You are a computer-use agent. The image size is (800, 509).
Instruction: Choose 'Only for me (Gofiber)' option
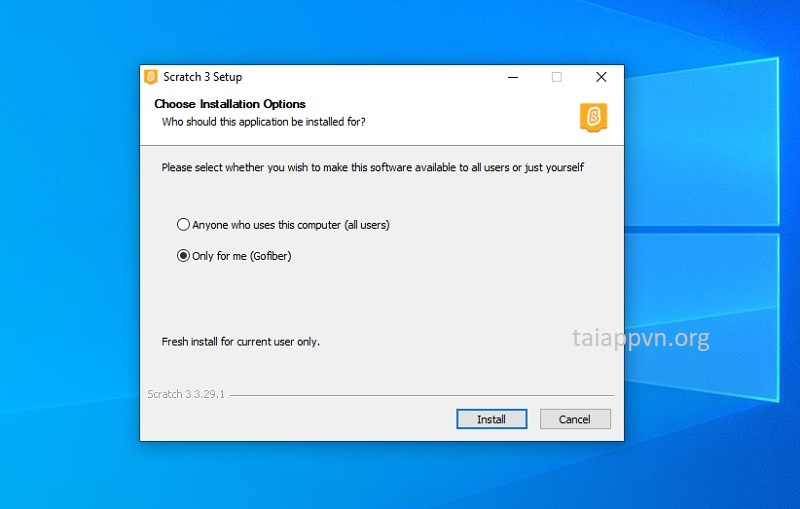[x=183, y=256]
